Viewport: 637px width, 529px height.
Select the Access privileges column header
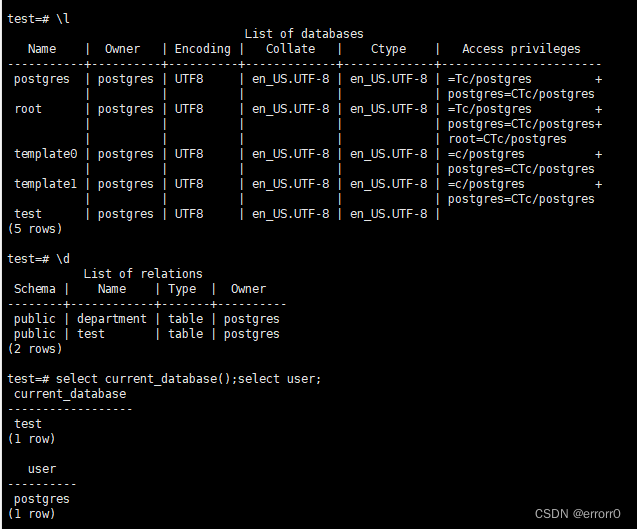(521, 49)
